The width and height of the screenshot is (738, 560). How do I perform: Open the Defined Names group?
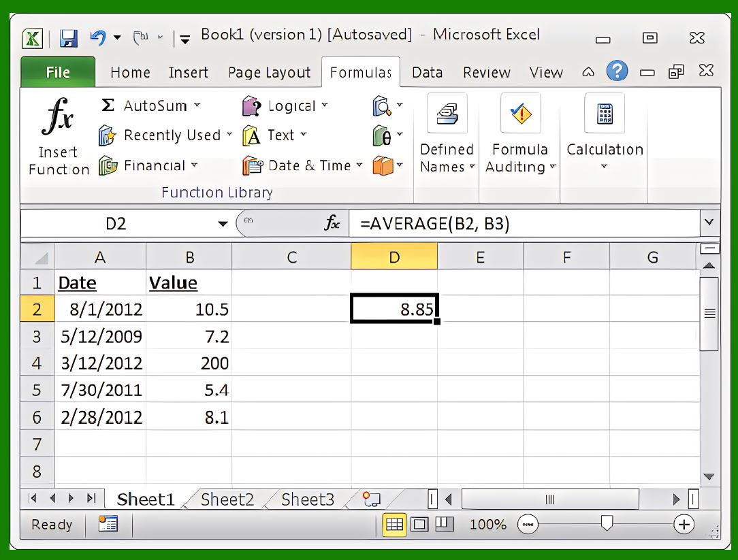click(x=447, y=134)
